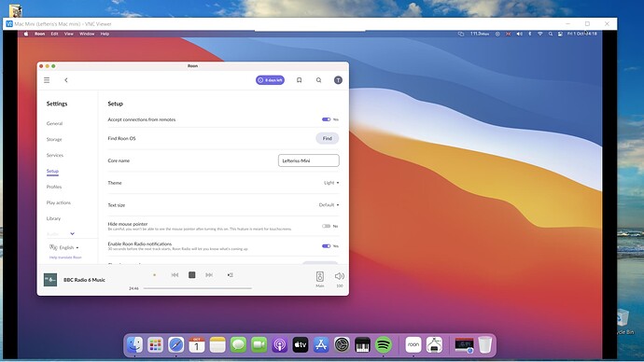Select Services in Settings sidebar
Image resolution: width=644 pixels, height=362 pixels.
(55, 155)
